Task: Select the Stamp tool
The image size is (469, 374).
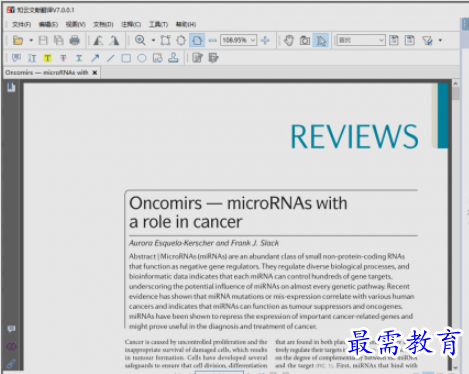Action: click(x=173, y=58)
